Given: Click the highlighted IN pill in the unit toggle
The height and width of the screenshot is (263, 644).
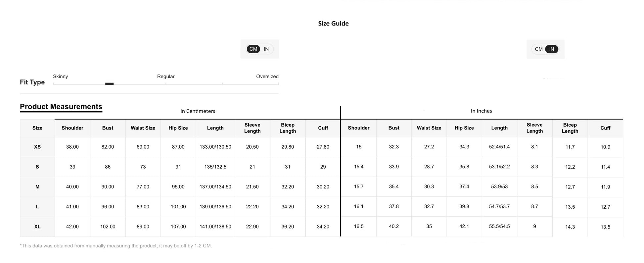Looking at the screenshot, I should coord(552,49).
